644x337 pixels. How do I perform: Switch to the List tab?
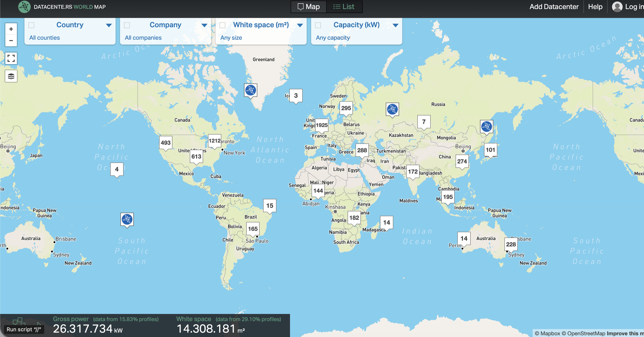pyautogui.click(x=344, y=7)
